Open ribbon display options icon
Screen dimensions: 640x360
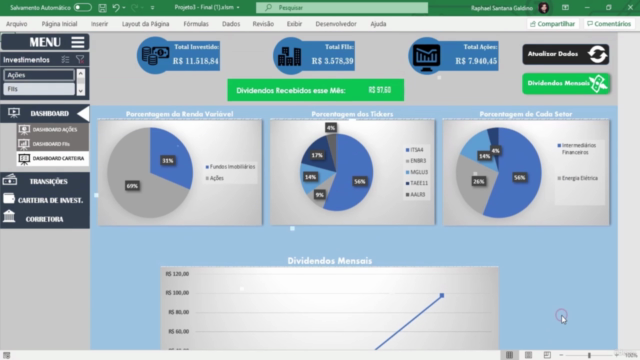click(565, 7)
